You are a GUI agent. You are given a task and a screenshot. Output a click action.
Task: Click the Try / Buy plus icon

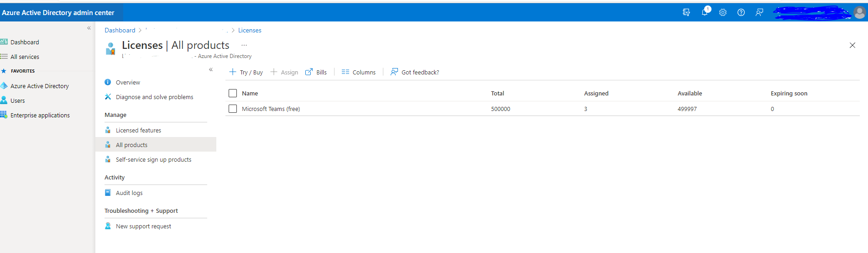pyautogui.click(x=233, y=72)
